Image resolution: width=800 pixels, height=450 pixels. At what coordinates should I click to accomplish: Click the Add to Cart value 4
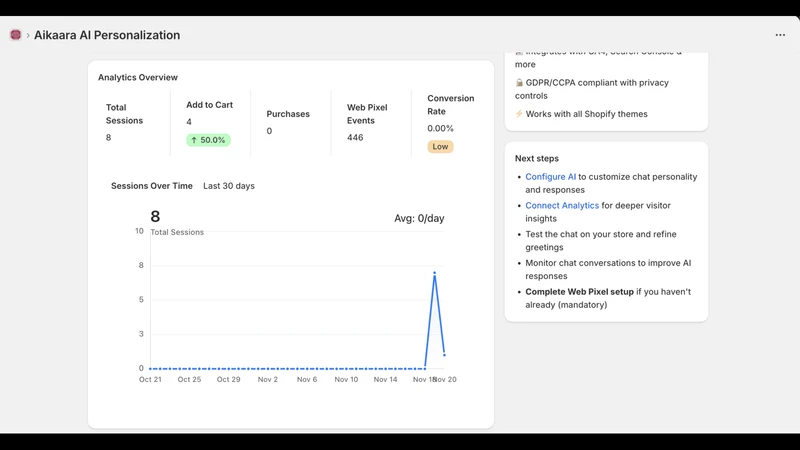tap(189, 122)
